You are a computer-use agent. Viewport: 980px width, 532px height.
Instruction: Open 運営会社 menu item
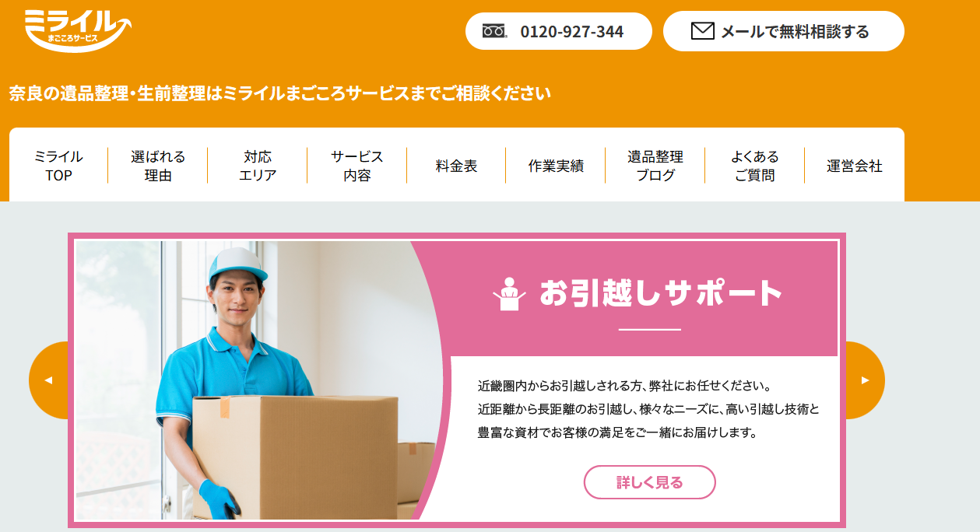pyautogui.click(x=855, y=166)
